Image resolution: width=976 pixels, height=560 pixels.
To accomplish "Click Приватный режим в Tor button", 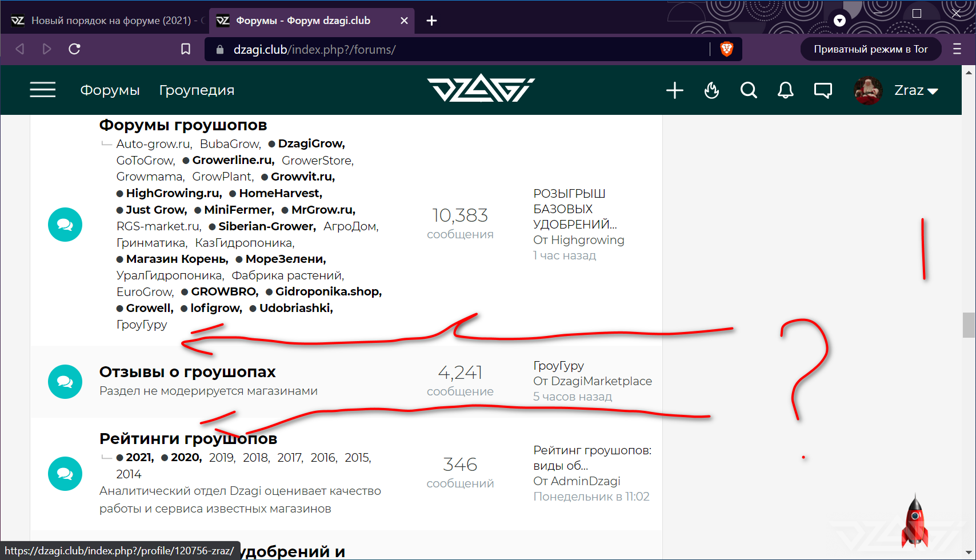I will tap(871, 49).
